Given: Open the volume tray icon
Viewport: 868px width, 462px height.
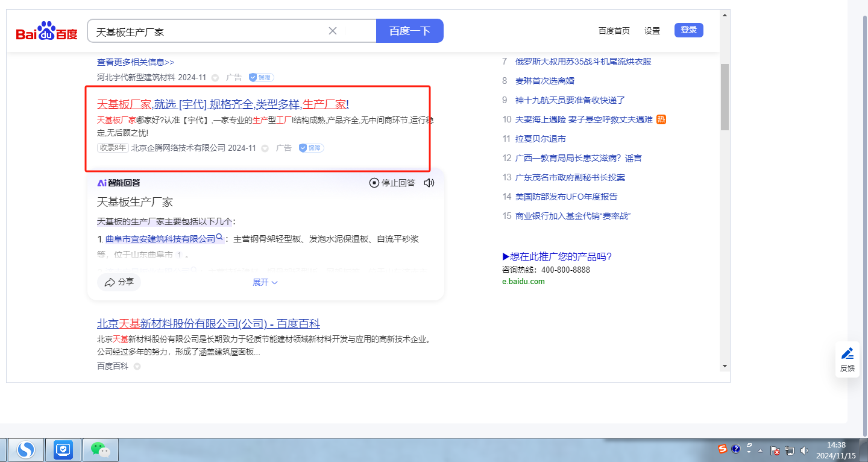Looking at the screenshot, I should (804, 450).
